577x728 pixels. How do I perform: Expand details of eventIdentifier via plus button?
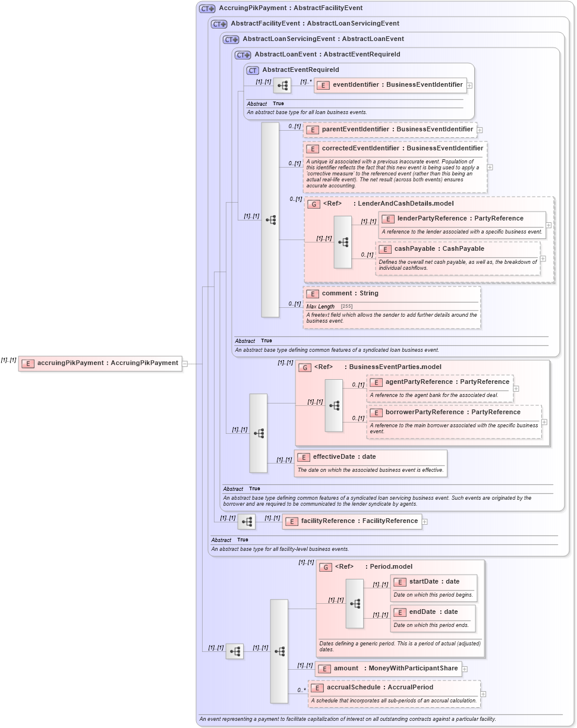[469, 85]
